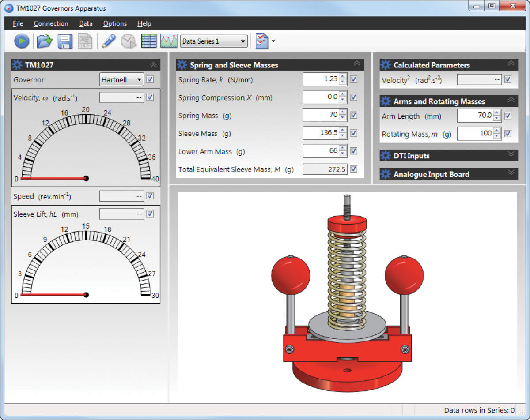Click the gear icon on Arms and Rotating Masses
This screenshot has width=530, height=420.
386,101
